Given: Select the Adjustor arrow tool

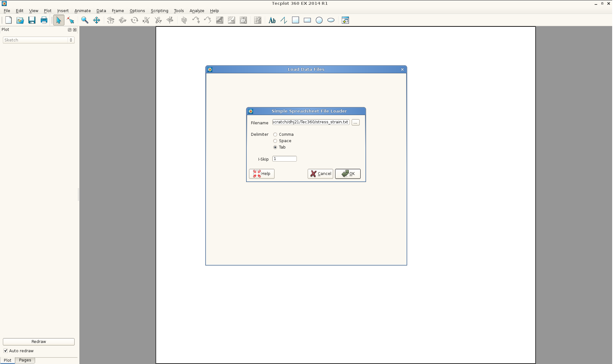Looking at the screenshot, I should coord(70,20).
